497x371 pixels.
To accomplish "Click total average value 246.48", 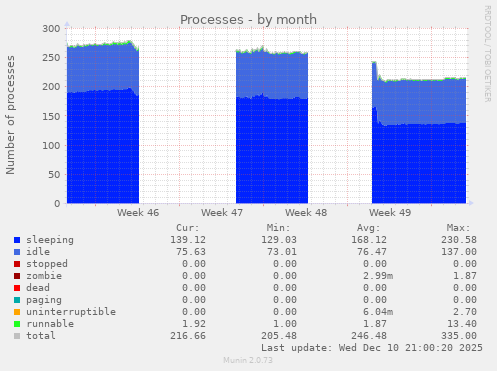I will (369, 336).
